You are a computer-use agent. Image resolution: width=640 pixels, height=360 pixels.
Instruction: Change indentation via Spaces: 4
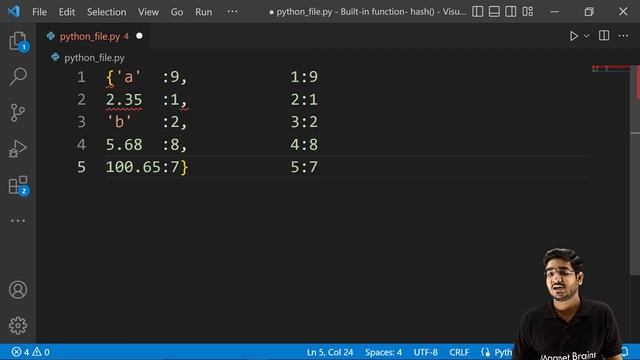[x=383, y=352]
